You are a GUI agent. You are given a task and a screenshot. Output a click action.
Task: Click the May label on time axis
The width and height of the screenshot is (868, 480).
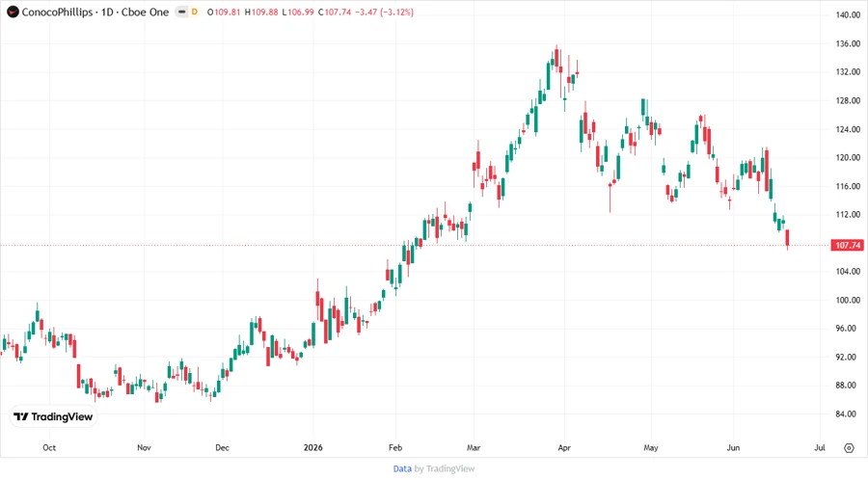[651, 448]
